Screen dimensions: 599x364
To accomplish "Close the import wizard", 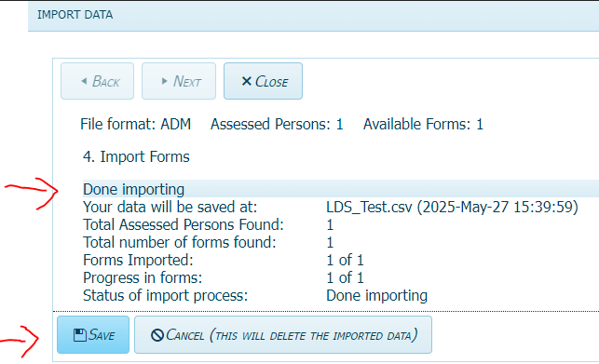I will click(x=264, y=81).
